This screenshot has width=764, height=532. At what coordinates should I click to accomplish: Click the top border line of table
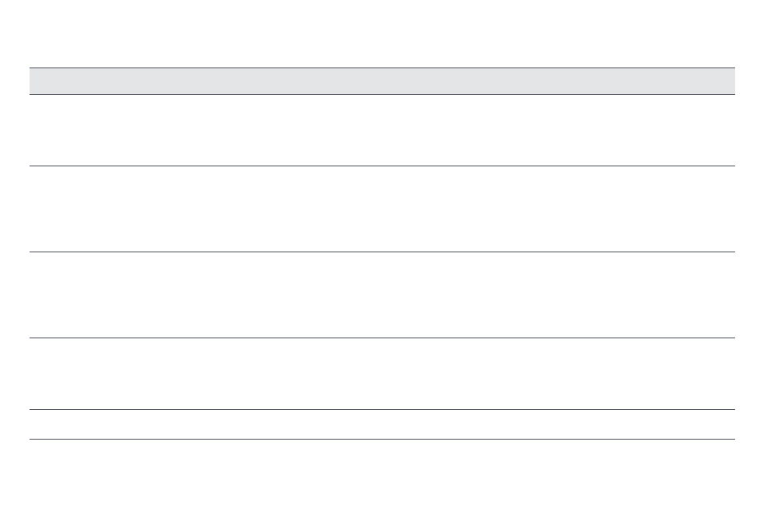(382, 68)
